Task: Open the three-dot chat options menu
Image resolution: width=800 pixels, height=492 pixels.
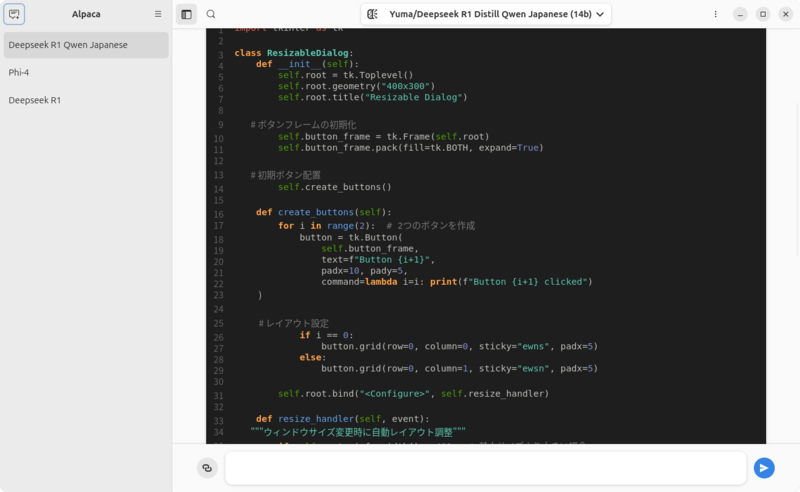Action: tap(715, 14)
